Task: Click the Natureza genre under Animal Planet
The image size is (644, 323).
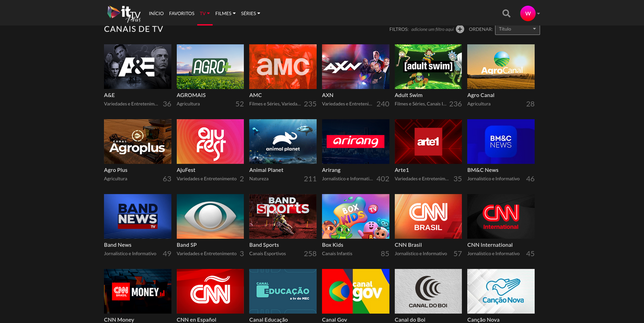Action: click(x=259, y=179)
